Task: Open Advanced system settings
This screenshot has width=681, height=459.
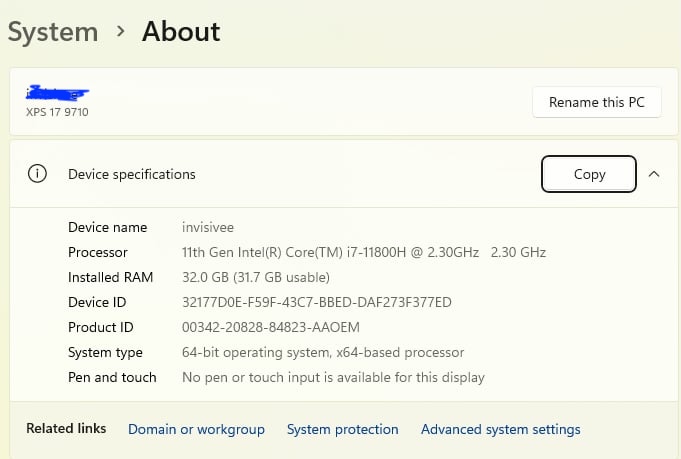Action: coord(500,429)
